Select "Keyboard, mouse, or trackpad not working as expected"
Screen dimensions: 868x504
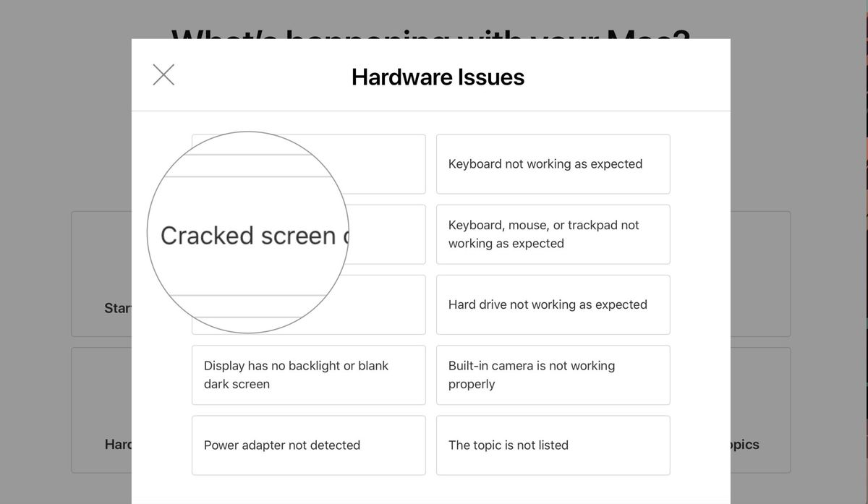point(553,234)
